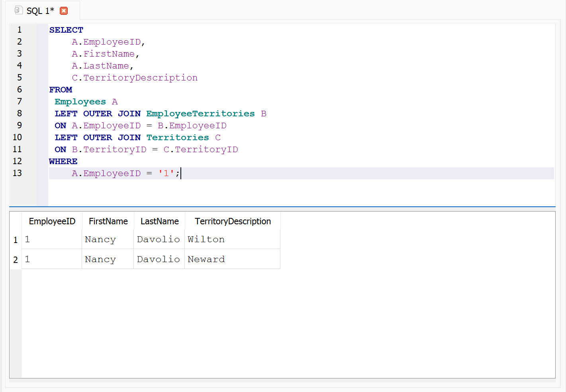Viewport: 566px width, 392px height.
Task: Click line number 13 in the editor gutter
Action: tap(17, 173)
